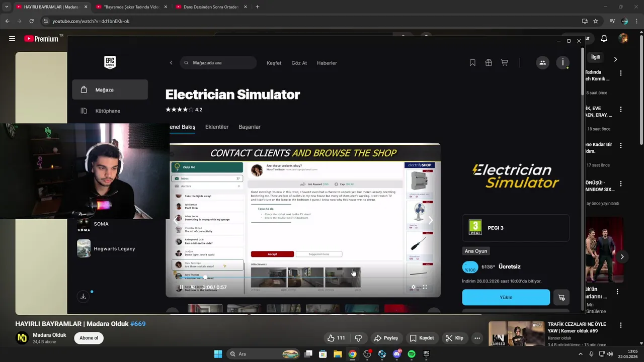Open options for the 18 saat önce video
This screenshot has height=362, width=644.
621,109
